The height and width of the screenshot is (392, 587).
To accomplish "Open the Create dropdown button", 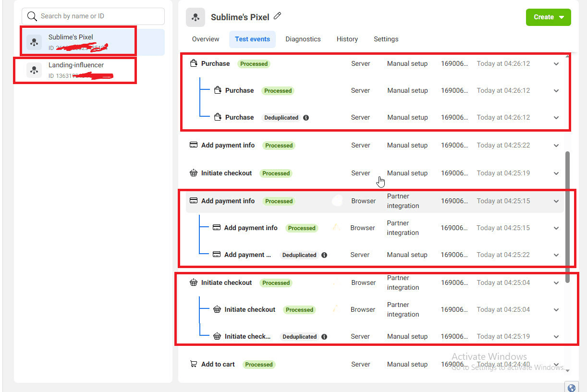I will click(x=549, y=17).
